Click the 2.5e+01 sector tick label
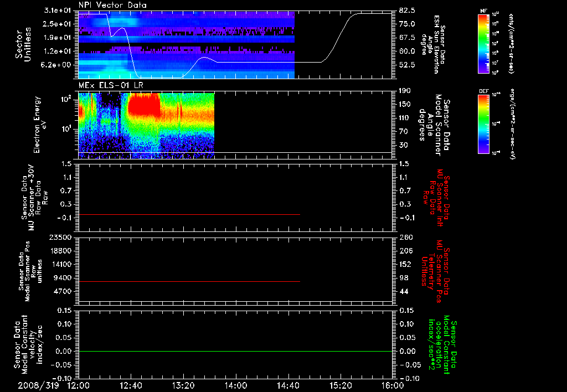 (x=58, y=24)
